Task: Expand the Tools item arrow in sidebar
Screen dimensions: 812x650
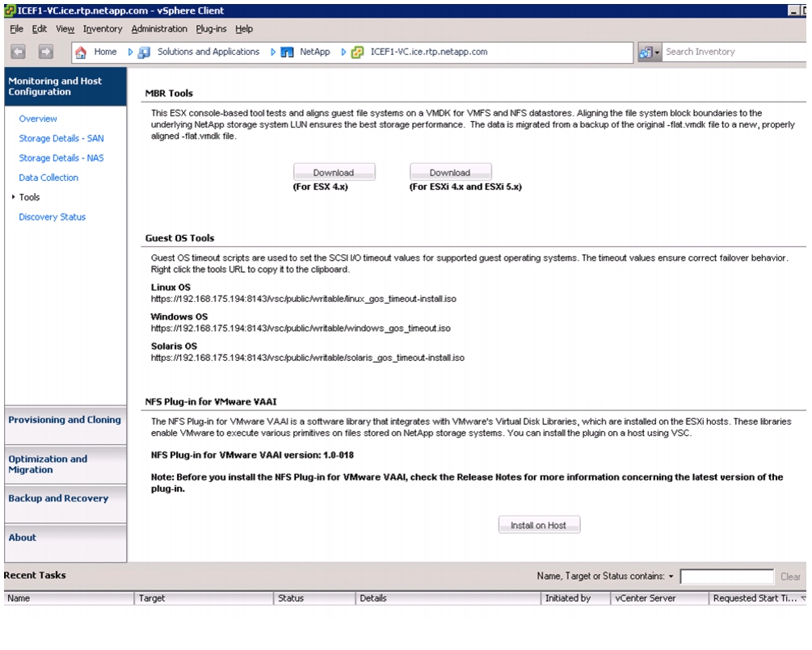Action: tap(13, 197)
